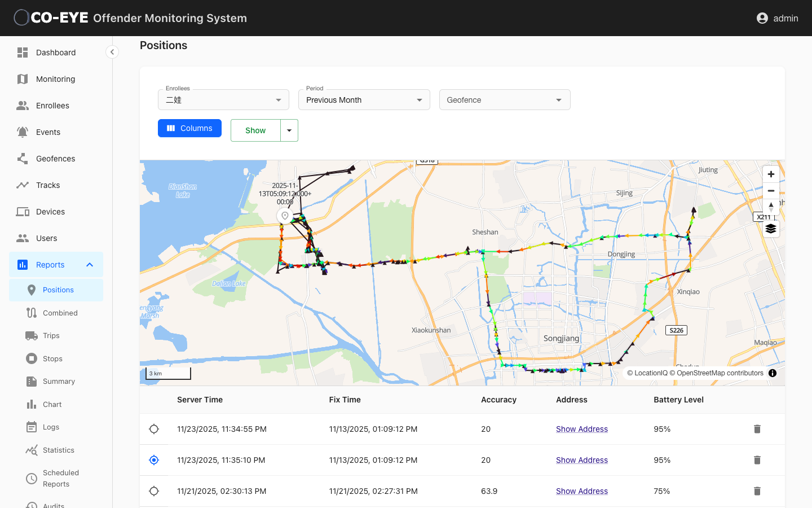Collapse the Reports menu chevron
The width and height of the screenshot is (812, 508).
tap(90, 265)
